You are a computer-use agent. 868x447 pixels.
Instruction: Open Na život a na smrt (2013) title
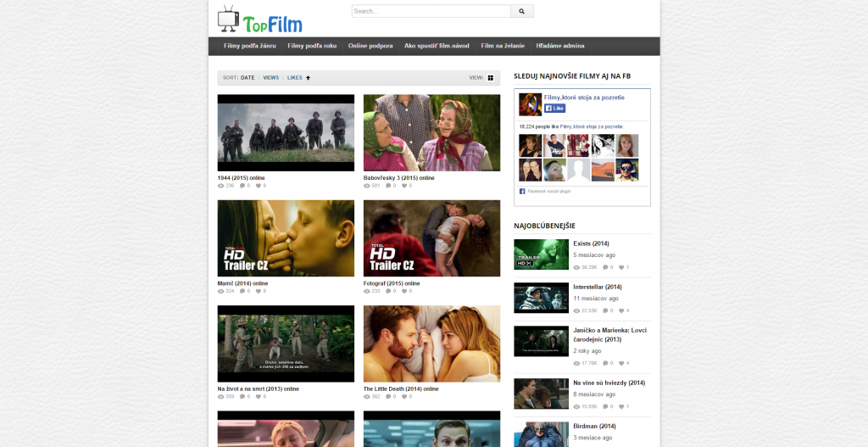point(258,388)
